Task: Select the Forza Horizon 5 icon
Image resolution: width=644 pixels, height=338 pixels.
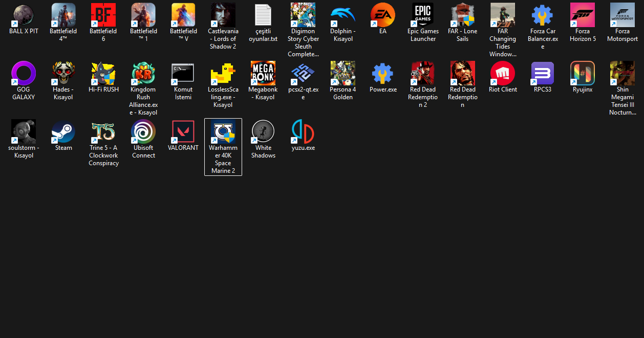Action: (583, 15)
